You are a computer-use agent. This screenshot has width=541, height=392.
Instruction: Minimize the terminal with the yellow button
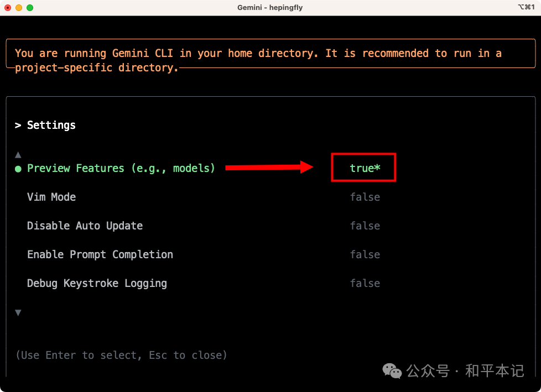tap(19, 8)
